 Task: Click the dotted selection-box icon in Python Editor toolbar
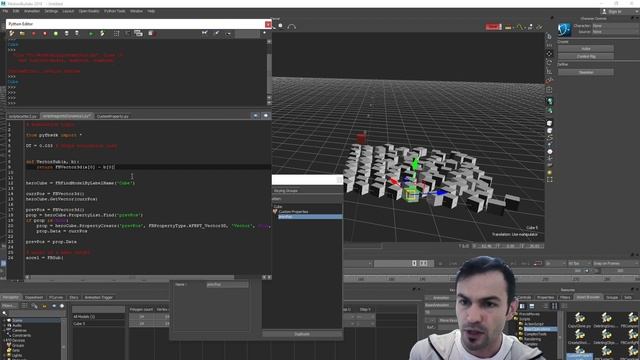coord(116,33)
